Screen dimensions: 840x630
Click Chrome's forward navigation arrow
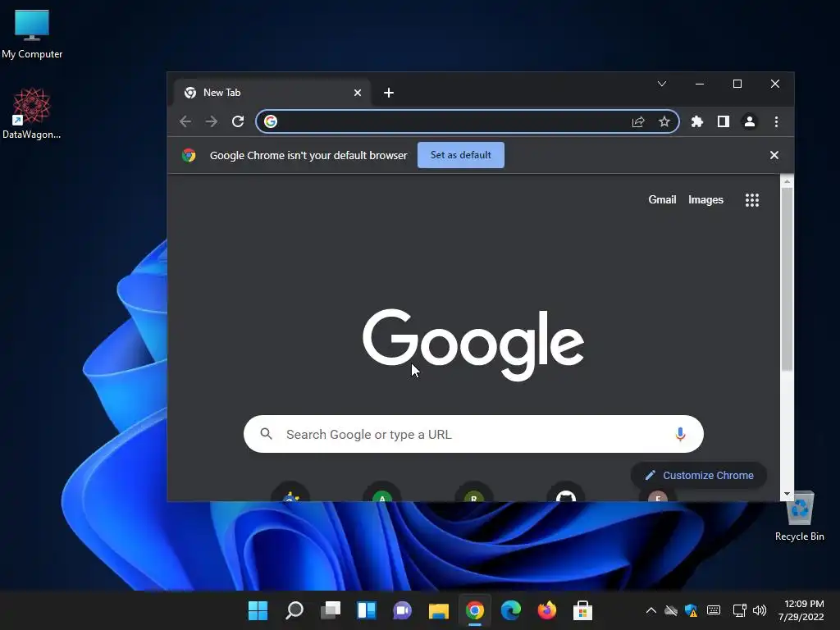(x=212, y=121)
